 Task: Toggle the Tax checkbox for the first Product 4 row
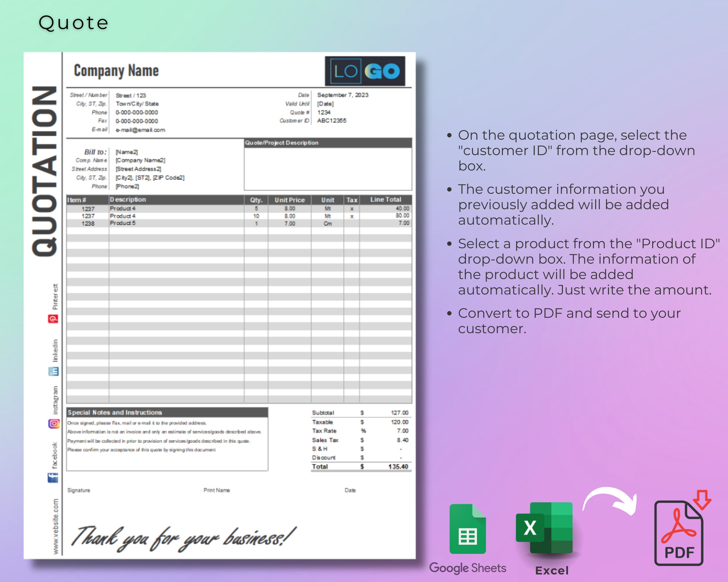(352, 209)
